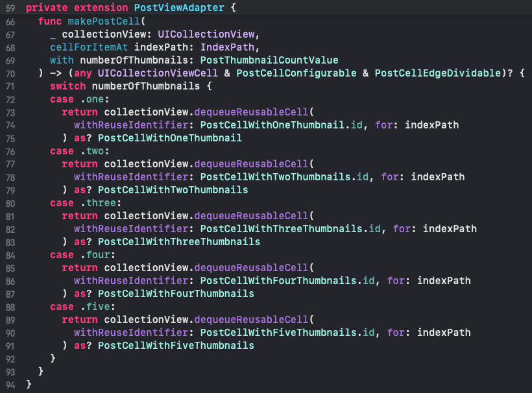
Task: Click the with argument label on line 69
Action: tap(62, 60)
